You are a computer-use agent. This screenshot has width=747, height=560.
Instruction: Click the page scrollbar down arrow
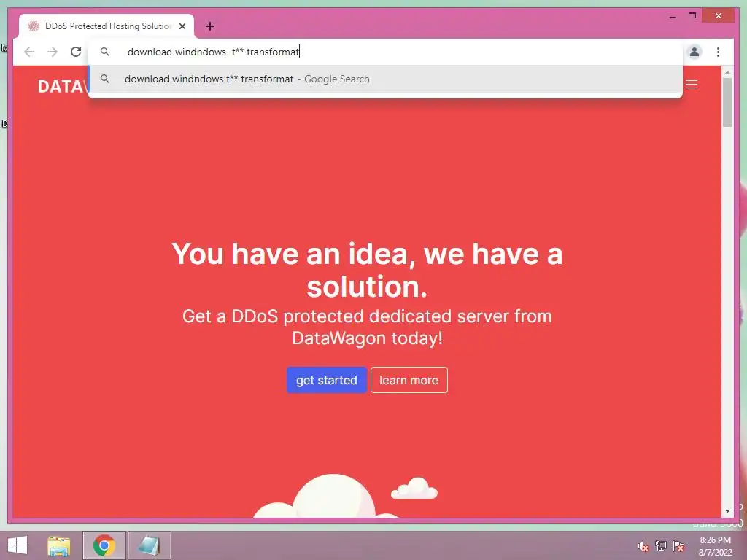727,511
